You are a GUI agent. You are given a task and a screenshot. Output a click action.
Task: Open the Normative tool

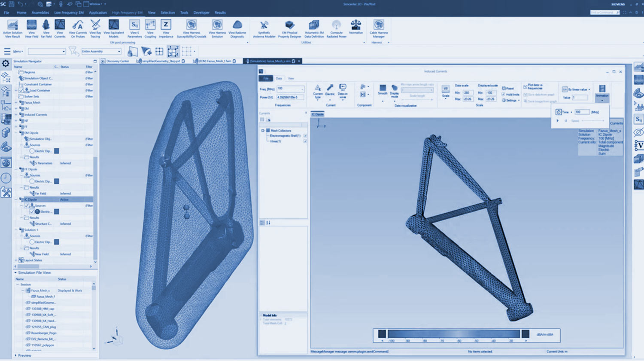[356, 27]
